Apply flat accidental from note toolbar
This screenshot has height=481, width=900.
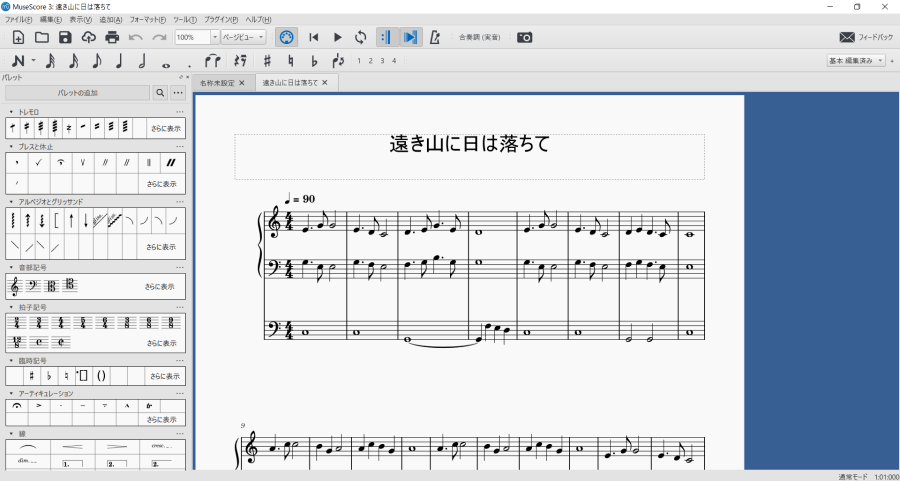[314, 60]
